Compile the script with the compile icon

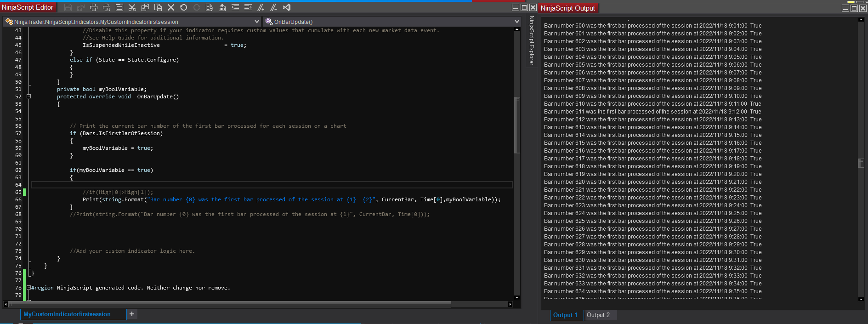(x=222, y=7)
